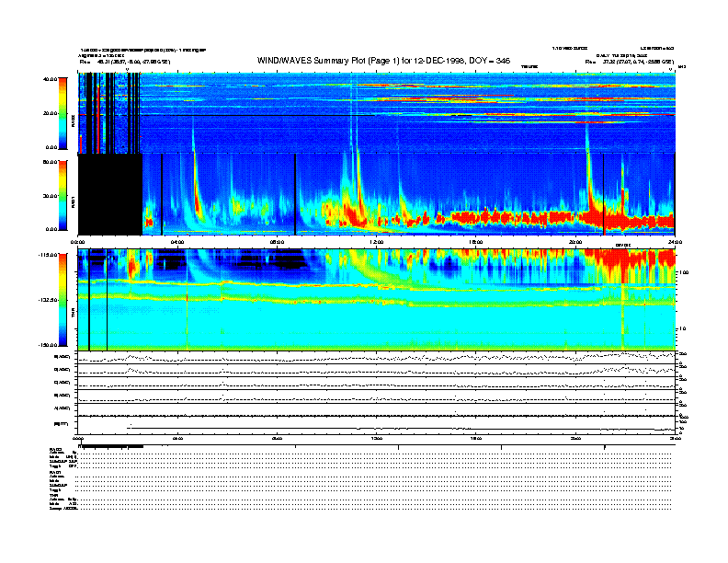Click the TNR spectrogram panel

click(377, 300)
